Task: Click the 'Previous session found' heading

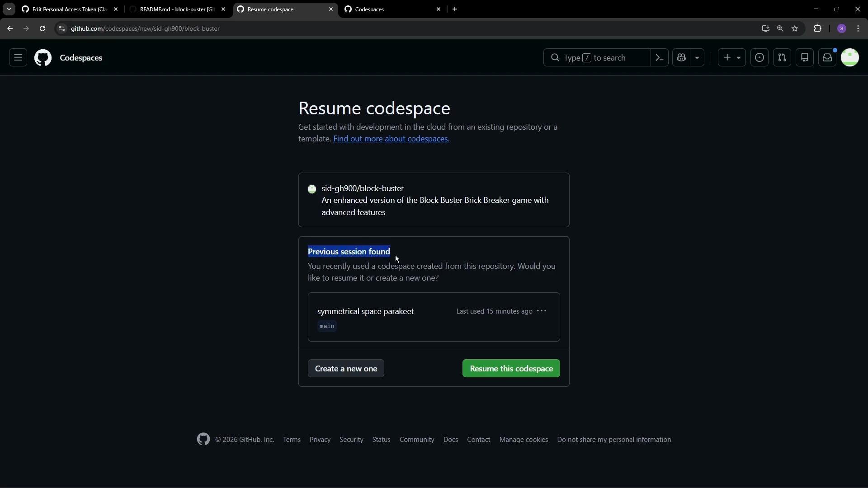Action: click(349, 252)
